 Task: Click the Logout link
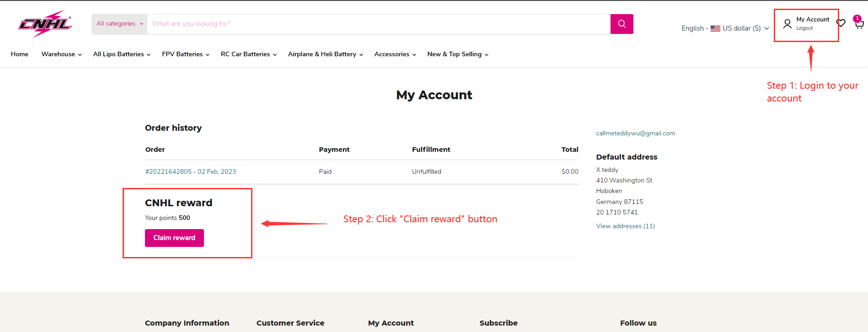[804, 28]
